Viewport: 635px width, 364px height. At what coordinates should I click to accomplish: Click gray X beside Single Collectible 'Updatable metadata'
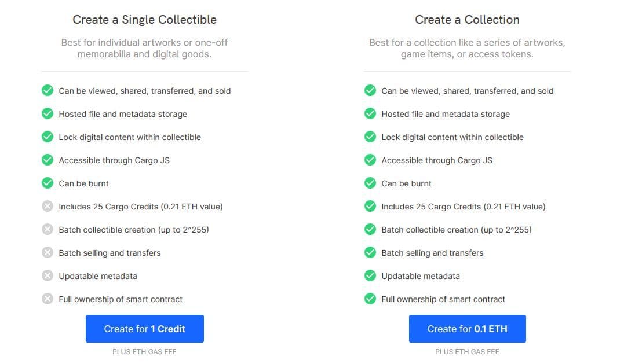click(48, 276)
